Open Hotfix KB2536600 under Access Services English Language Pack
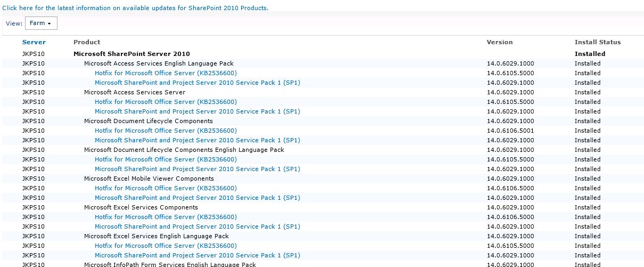644x267 pixels. (166, 73)
